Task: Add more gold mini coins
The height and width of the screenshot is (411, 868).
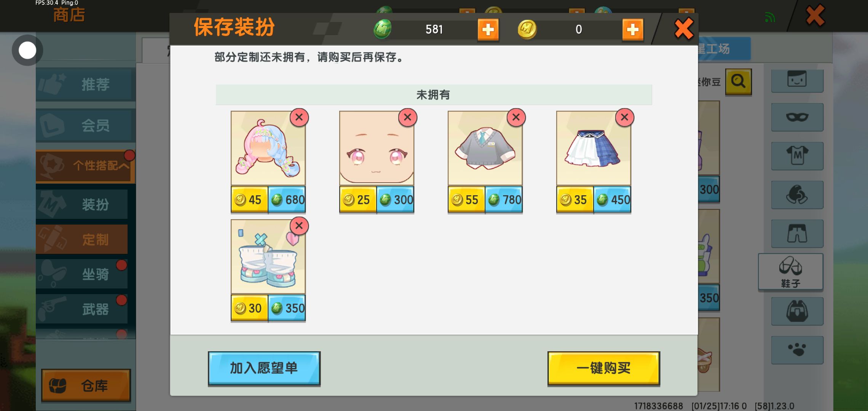Action: click(633, 29)
